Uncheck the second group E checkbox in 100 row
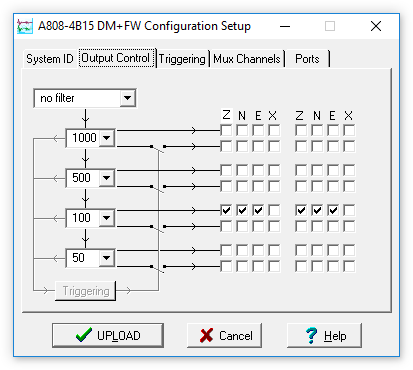 [x=333, y=210]
